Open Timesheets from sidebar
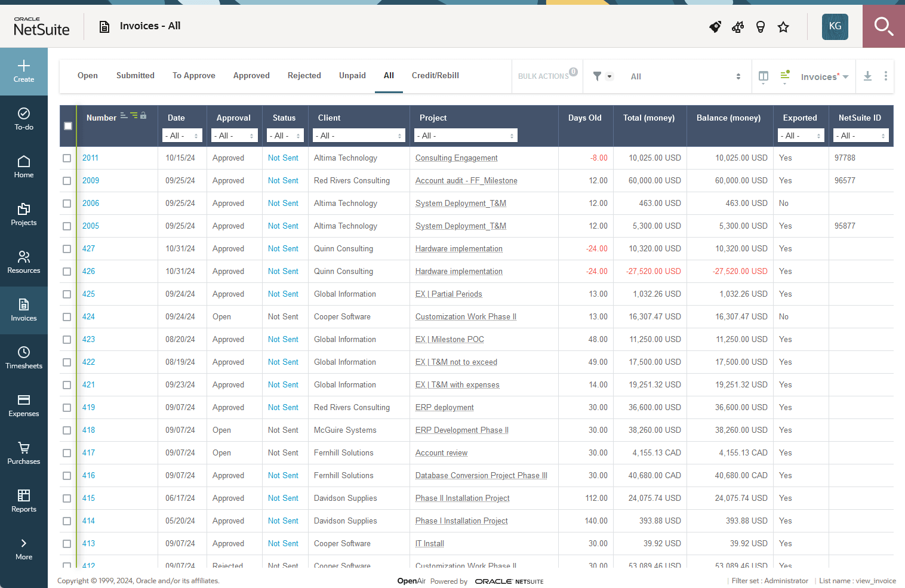905x588 pixels. click(x=24, y=358)
